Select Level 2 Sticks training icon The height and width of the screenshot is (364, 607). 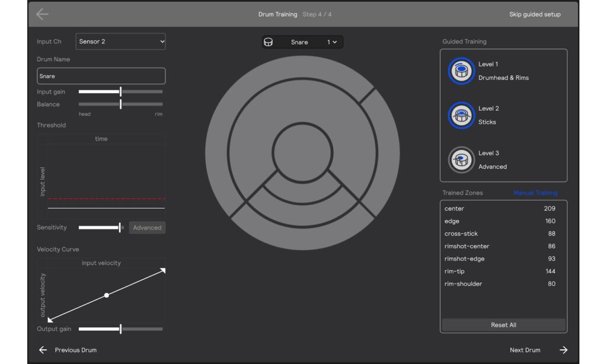tap(461, 116)
